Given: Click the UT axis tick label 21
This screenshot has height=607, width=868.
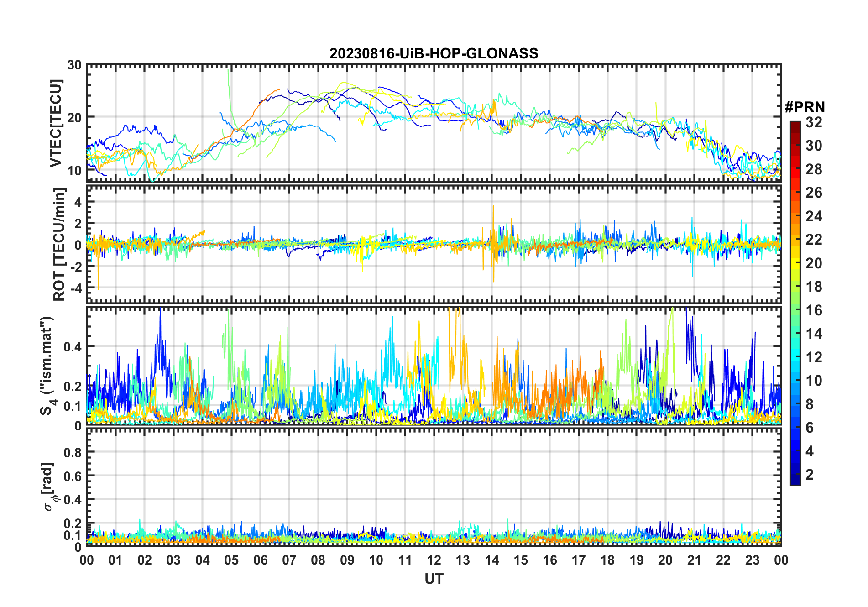Looking at the screenshot, I should [x=694, y=560].
